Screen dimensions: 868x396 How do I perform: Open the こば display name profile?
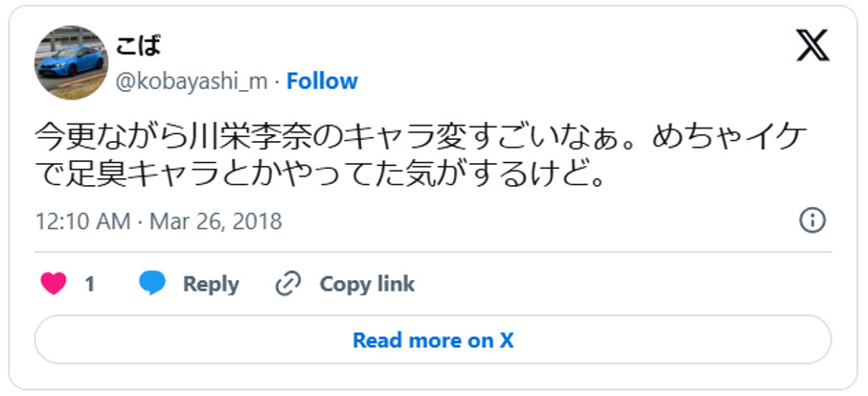138,46
